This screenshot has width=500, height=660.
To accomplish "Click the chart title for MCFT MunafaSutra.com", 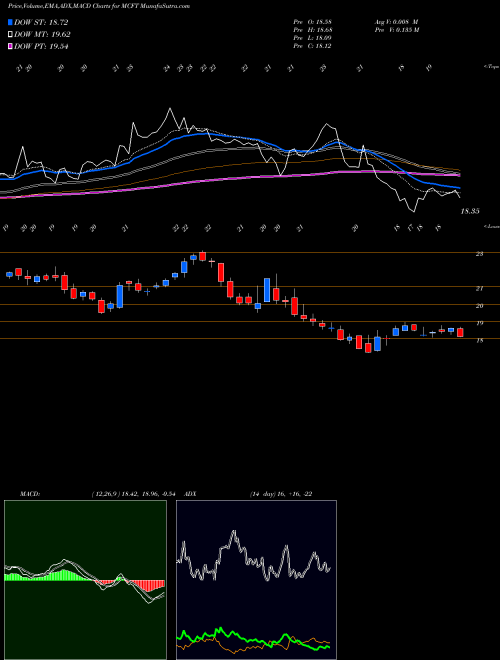I will 98,6.
